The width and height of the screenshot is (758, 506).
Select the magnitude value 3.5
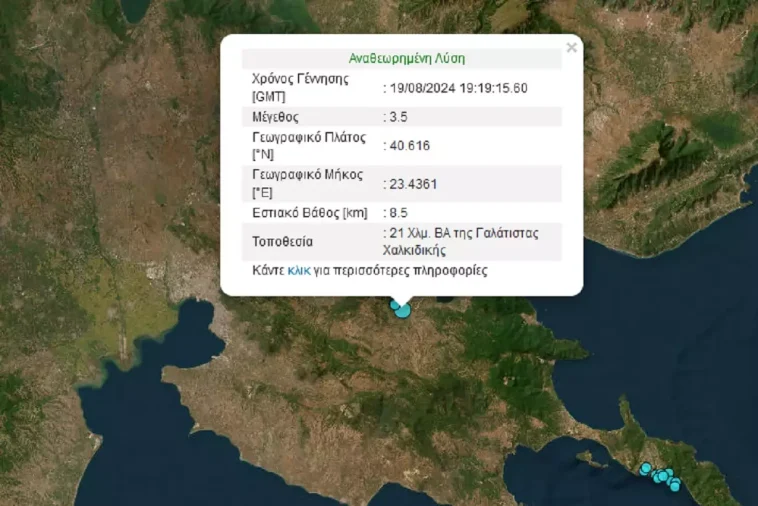pos(397,116)
